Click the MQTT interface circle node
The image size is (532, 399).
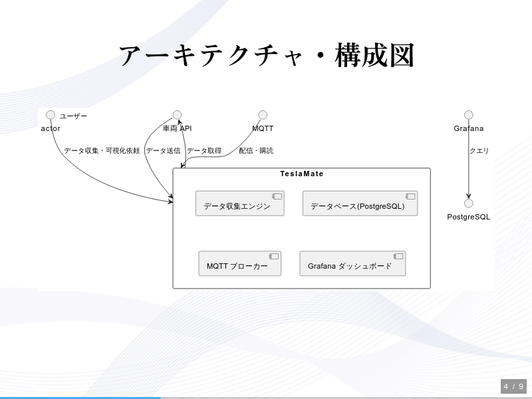(x=263, y=115)
